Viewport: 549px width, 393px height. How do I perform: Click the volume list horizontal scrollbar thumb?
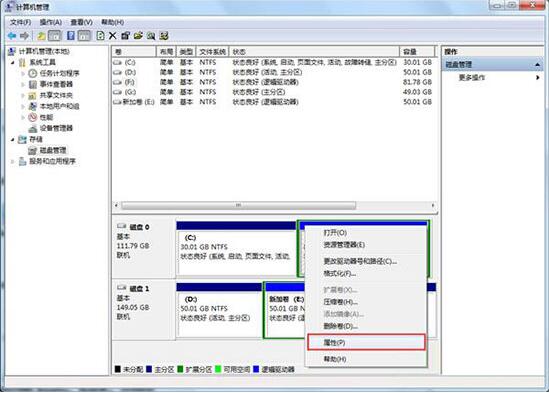[238, 205]
